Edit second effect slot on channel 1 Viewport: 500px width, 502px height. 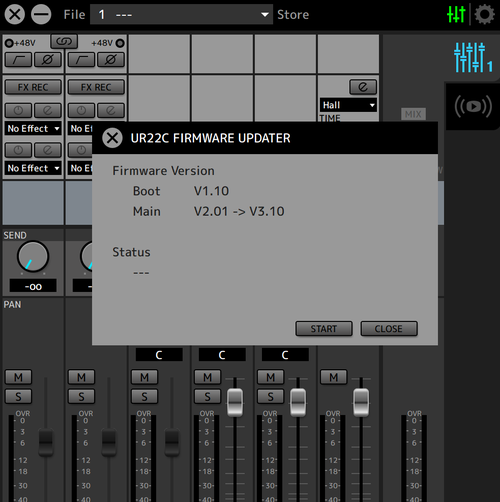click(x=48, y=150)
